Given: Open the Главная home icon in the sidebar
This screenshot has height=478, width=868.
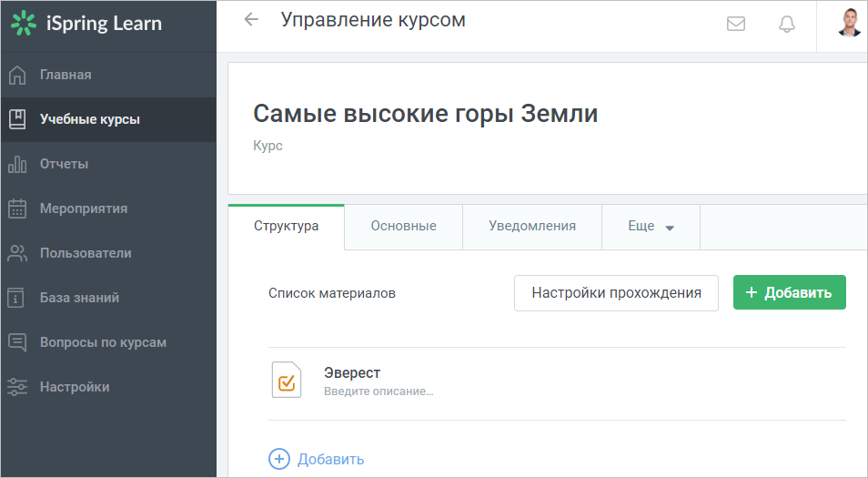Looking at the screenshot, I should point(17,75).
